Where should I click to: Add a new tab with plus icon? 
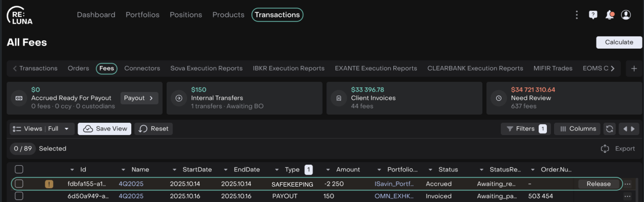click(634, 68)
